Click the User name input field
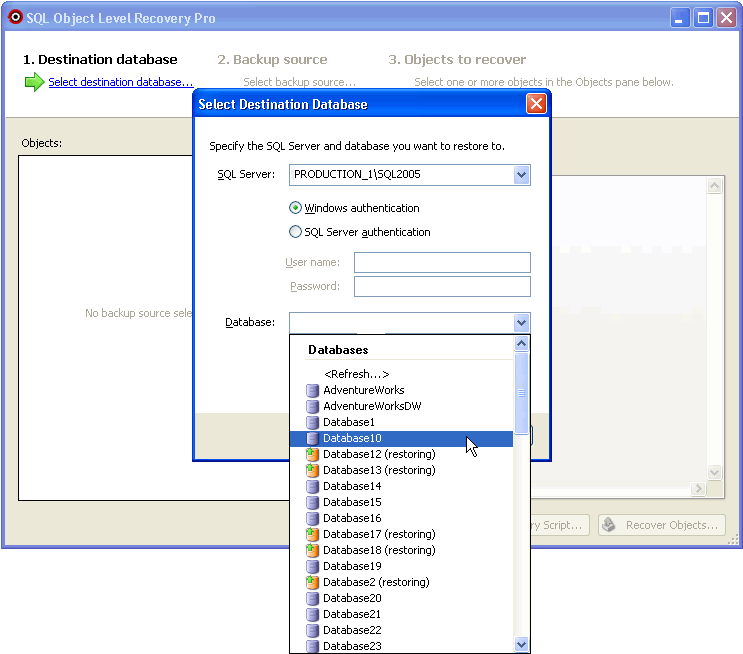Image resolution: width=743 pixels, height=654 pixels. (x=442, y=263)
